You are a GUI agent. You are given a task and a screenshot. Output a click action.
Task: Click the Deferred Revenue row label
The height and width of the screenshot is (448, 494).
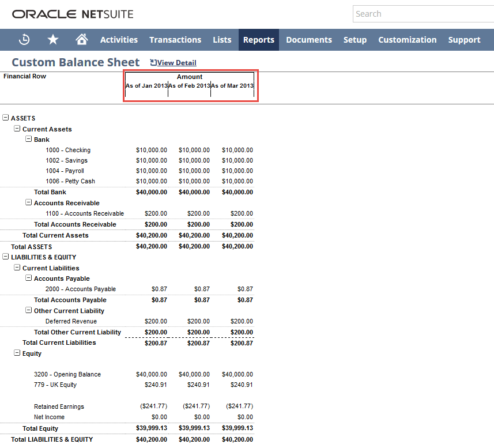[71, 321]
